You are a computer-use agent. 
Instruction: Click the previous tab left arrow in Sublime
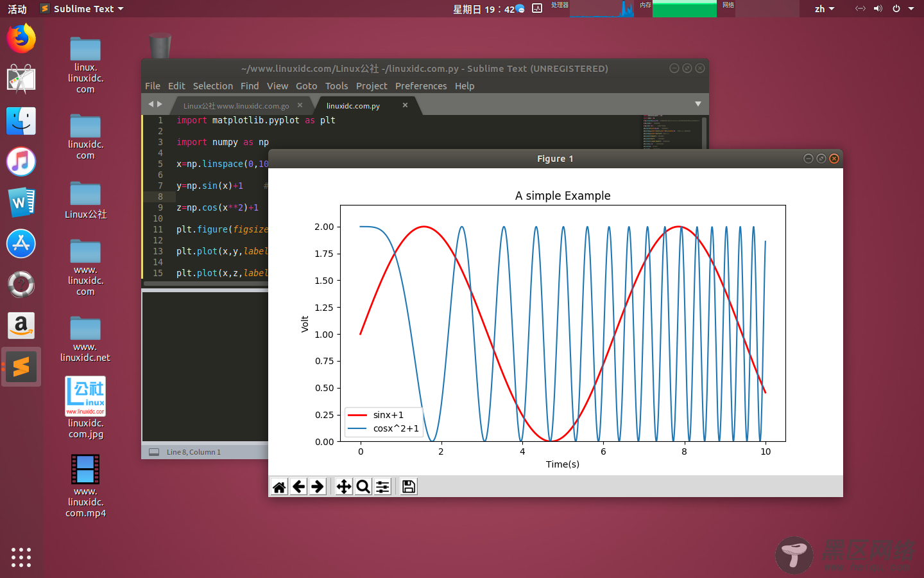pyautogui.click(x=151, y=104)
